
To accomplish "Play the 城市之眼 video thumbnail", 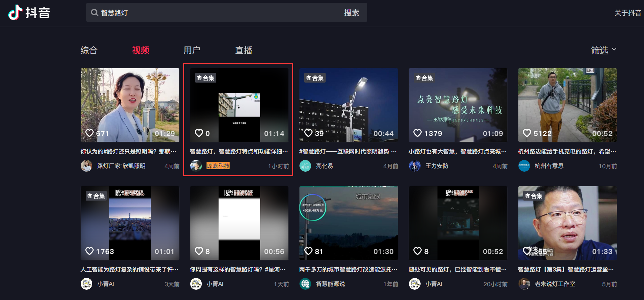I will click(349, 223).
